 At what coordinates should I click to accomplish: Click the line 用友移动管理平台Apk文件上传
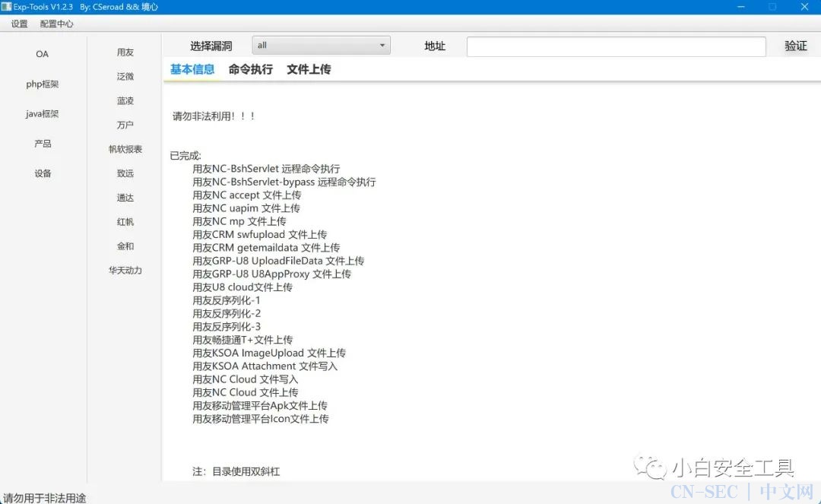pos(260,406)
